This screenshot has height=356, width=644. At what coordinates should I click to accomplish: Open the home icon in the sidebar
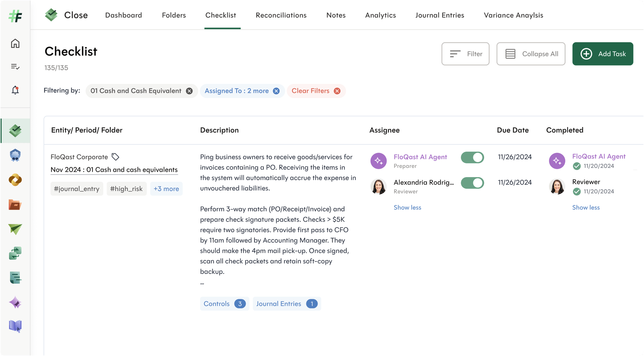tap(15, 43)
